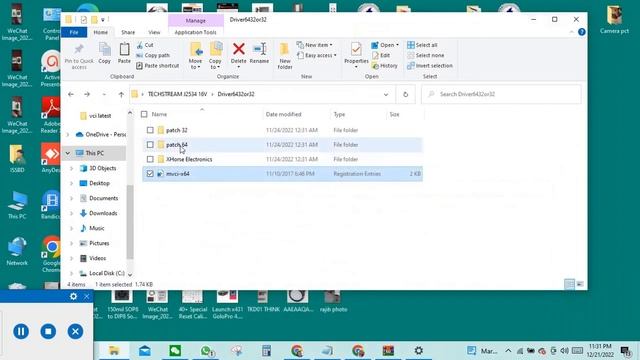Viewport: 640px width, 360px height.
Task: Open Explorer Help icon
Action: pyautogui.click(x=582, y=32)
